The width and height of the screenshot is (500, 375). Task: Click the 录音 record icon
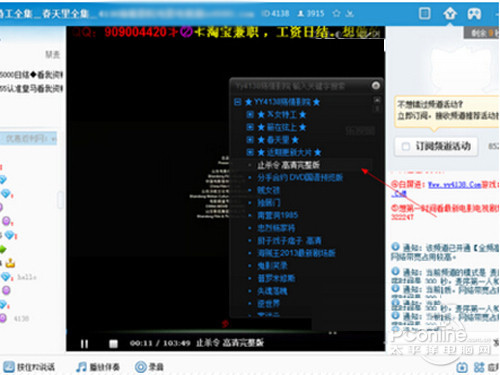140,367
